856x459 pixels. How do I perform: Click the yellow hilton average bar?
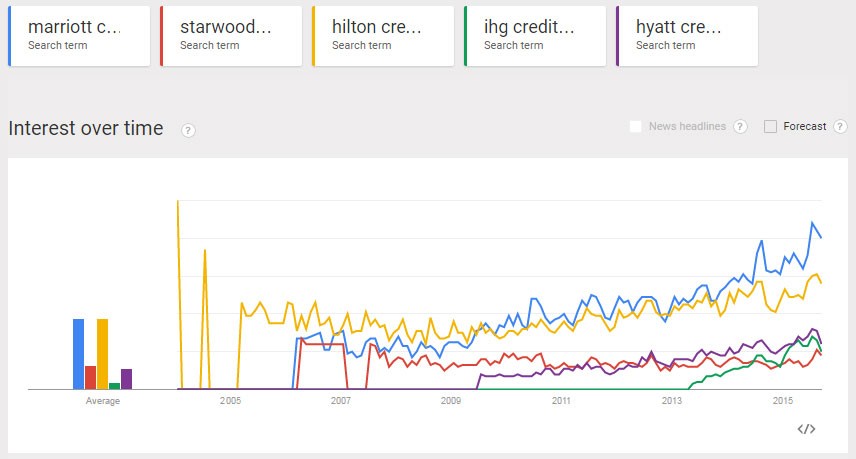pos(102,354)
